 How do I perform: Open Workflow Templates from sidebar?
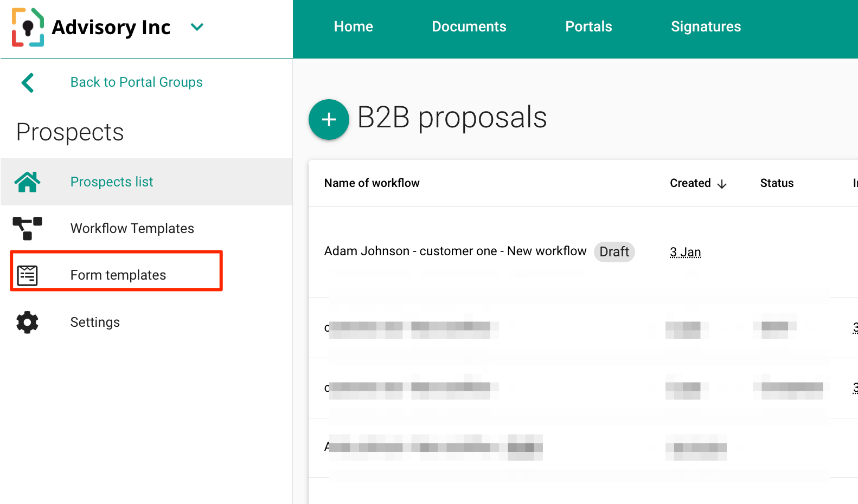tap(132, 229)
